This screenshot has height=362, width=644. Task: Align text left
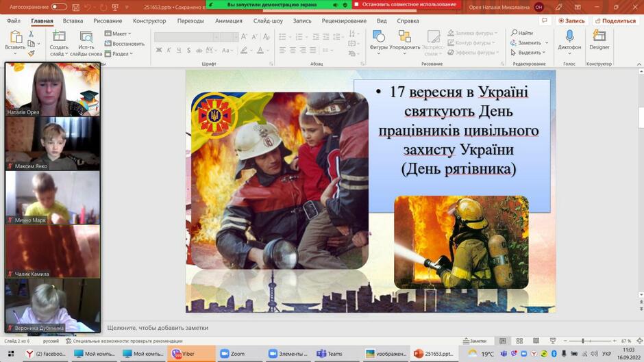[x=282, y=50]
